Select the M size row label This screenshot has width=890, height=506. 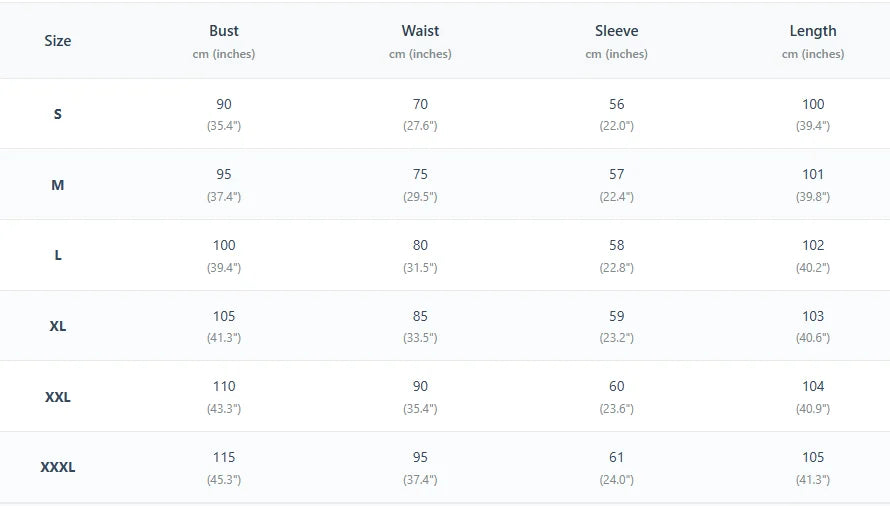[x=58, y=185]
